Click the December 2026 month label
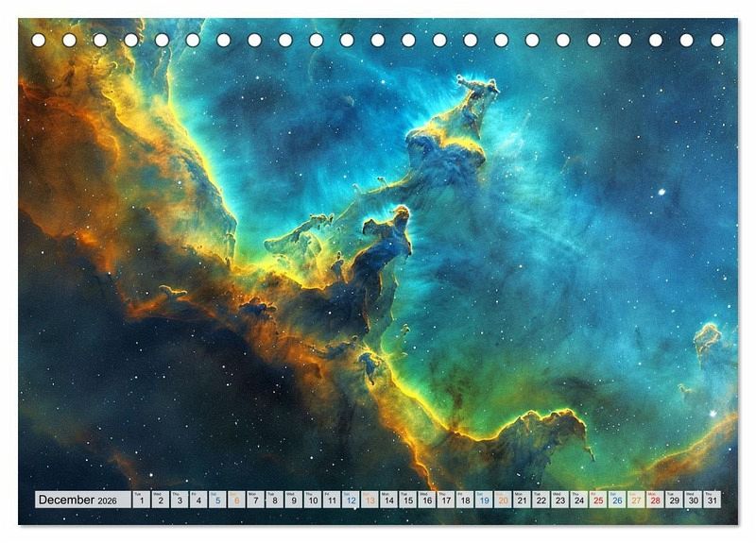 [83, 500]
